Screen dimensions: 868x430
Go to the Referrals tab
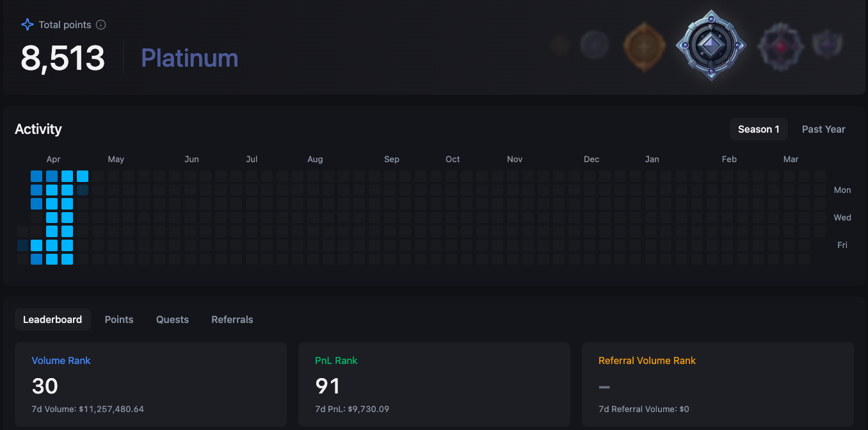tap(232, 319)
